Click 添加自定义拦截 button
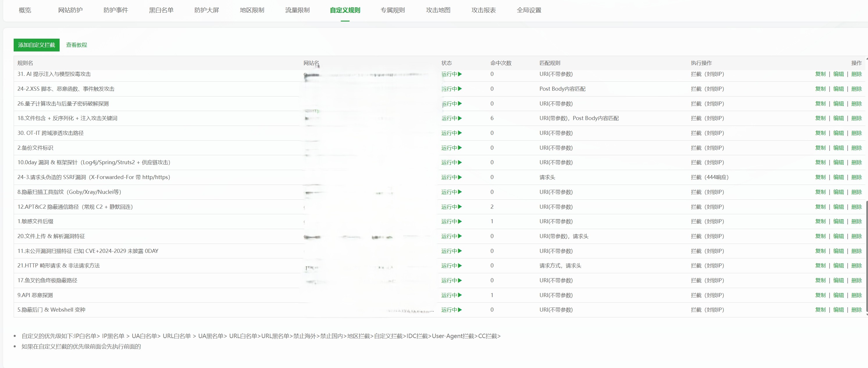Image resolution: width=868 pixels, height=368 pixels. pyautogui.click(x=36, y=45)
